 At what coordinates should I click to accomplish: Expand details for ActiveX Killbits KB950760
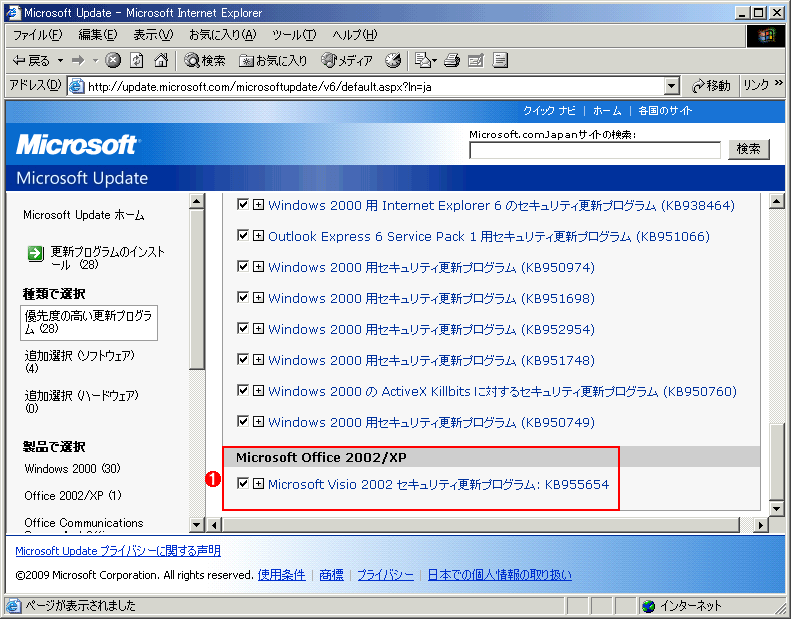click(258, 391)
